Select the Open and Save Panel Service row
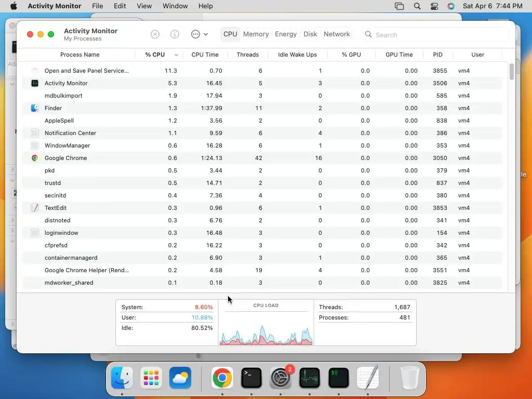 tap(262, 71)
